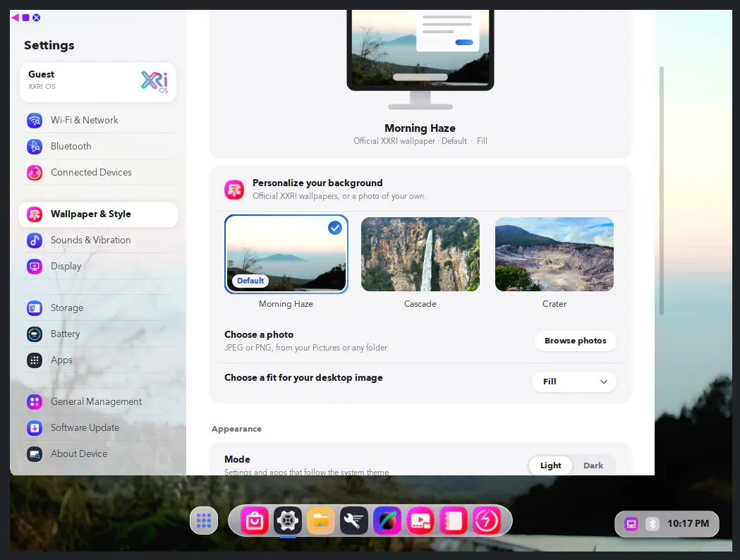Open About Device page
The width and height of the screenshot is (740, 560).
(98, 454)
